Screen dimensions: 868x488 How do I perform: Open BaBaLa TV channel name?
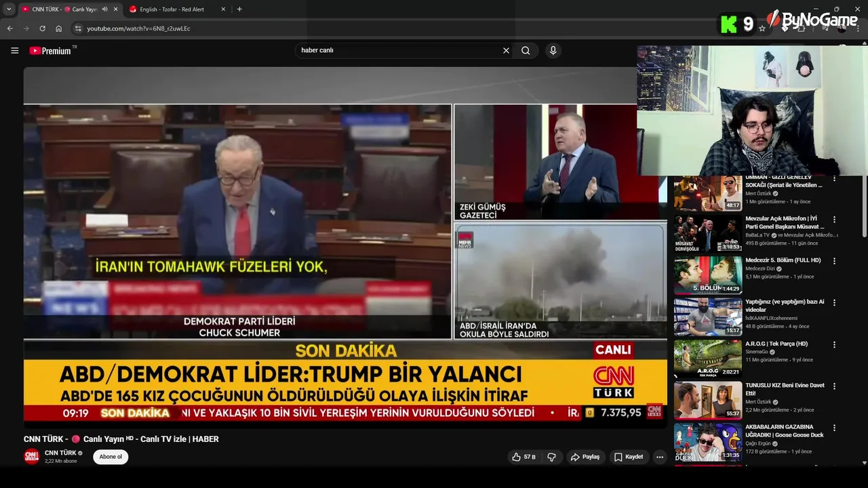pos(758,235)
